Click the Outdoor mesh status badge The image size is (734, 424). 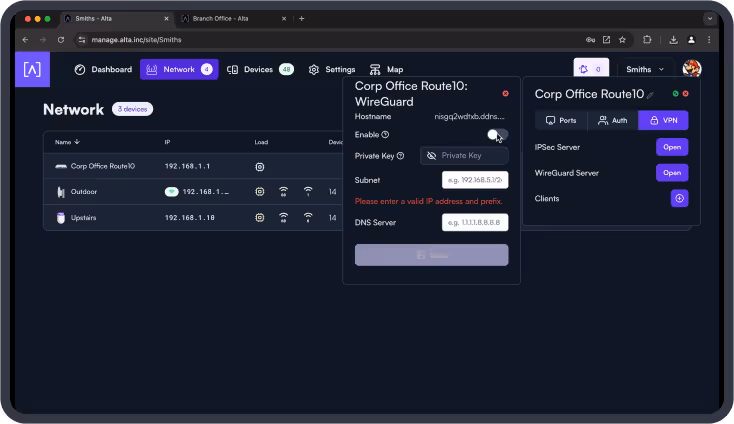click(171, 191)
